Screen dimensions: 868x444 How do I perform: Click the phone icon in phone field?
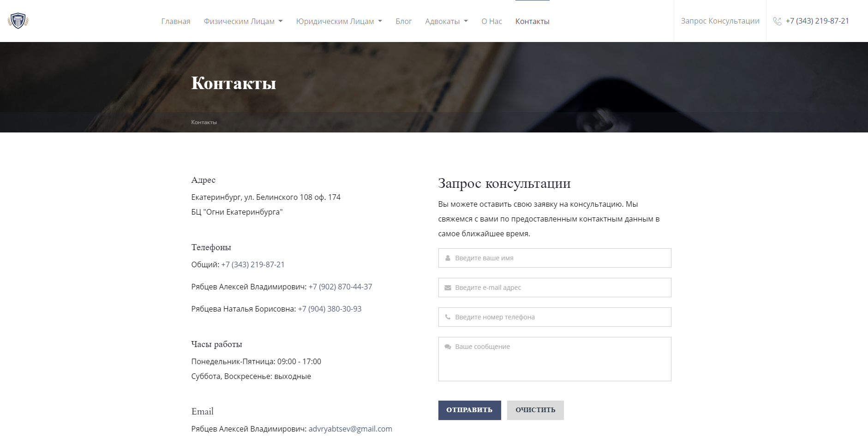448,317
